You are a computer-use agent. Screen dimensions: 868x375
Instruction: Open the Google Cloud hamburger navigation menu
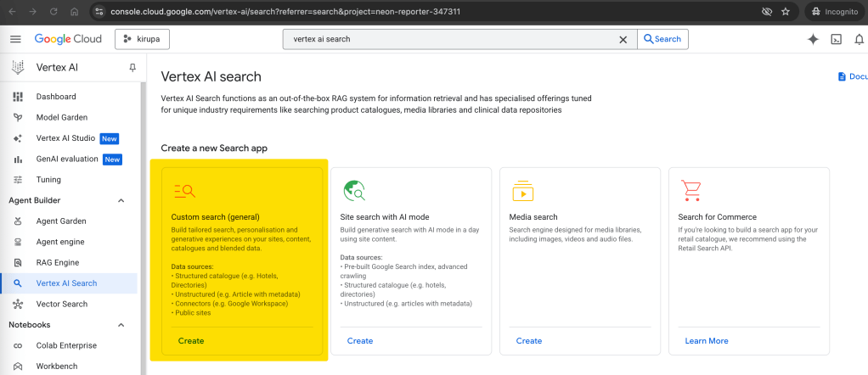(15, 39)
